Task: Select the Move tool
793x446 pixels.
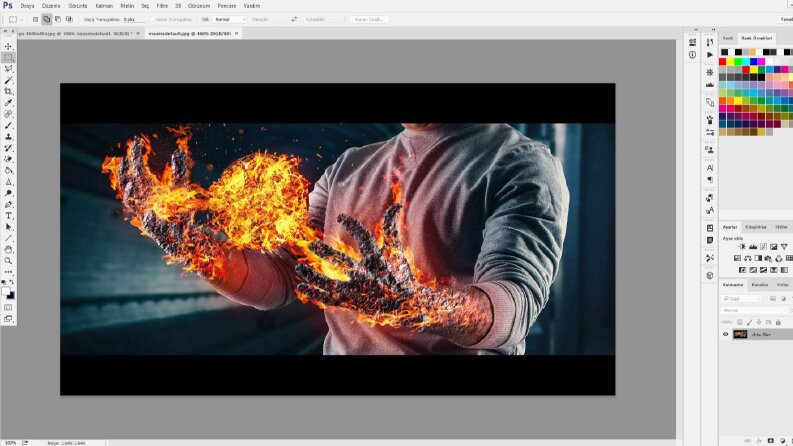Action: pos(8,46)
